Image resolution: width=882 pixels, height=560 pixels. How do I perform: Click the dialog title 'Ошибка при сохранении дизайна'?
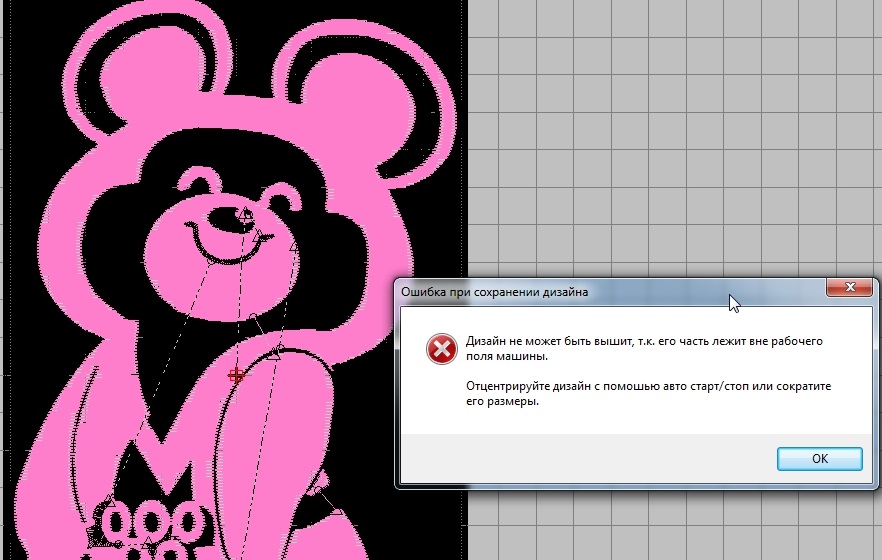tap(494, 292)
